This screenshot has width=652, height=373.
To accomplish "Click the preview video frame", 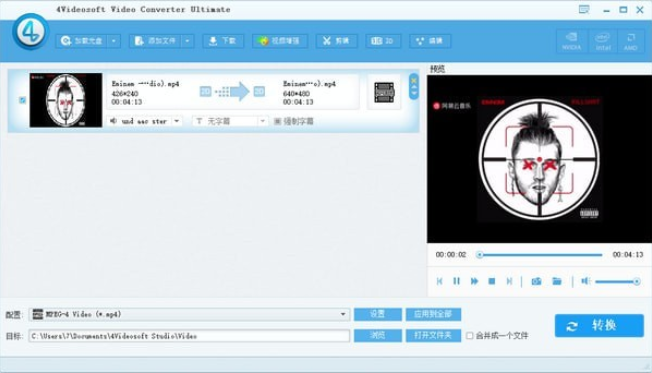I will pos(539,159).
